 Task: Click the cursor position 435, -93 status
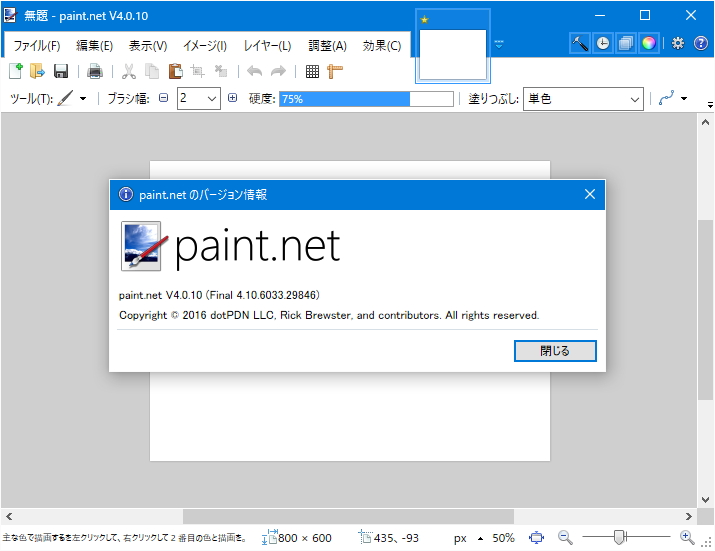tap(389, 538)
